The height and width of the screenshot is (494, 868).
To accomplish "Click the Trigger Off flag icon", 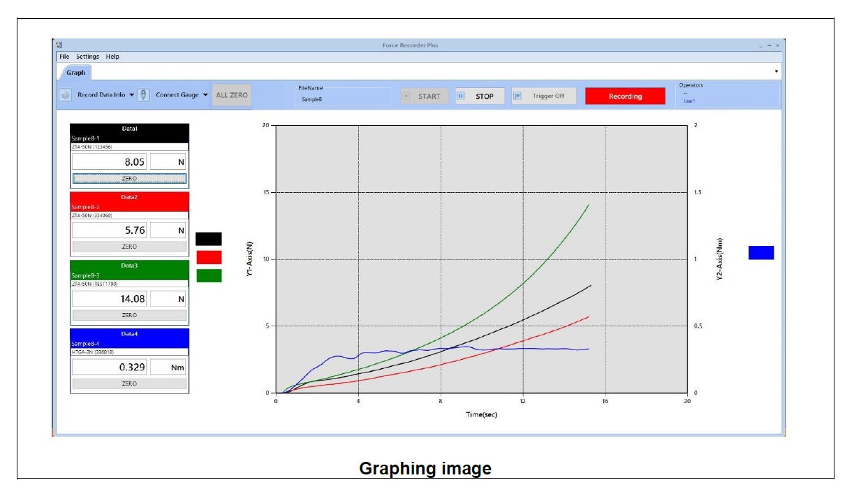I will [x=517, y=96].
